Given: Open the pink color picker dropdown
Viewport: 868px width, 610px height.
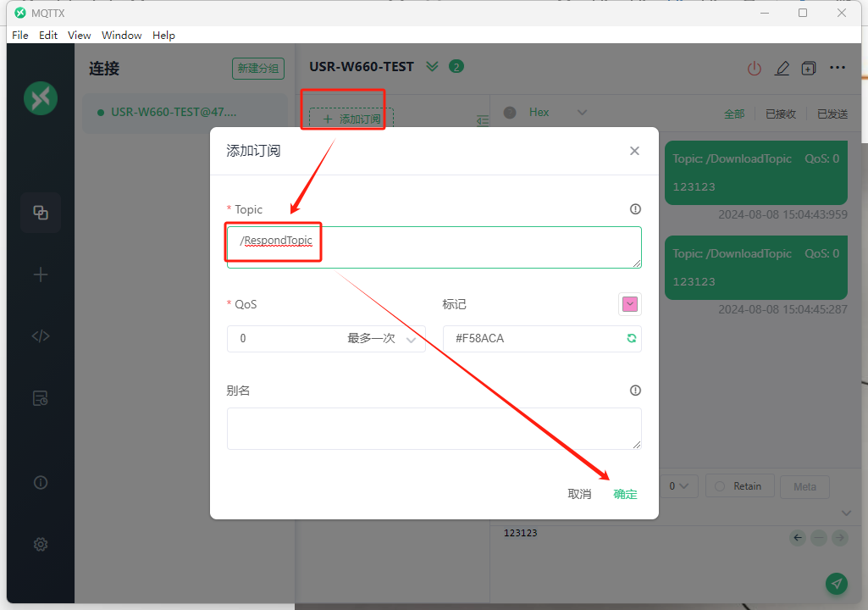Looking at the screenshot, I should 630,304.
